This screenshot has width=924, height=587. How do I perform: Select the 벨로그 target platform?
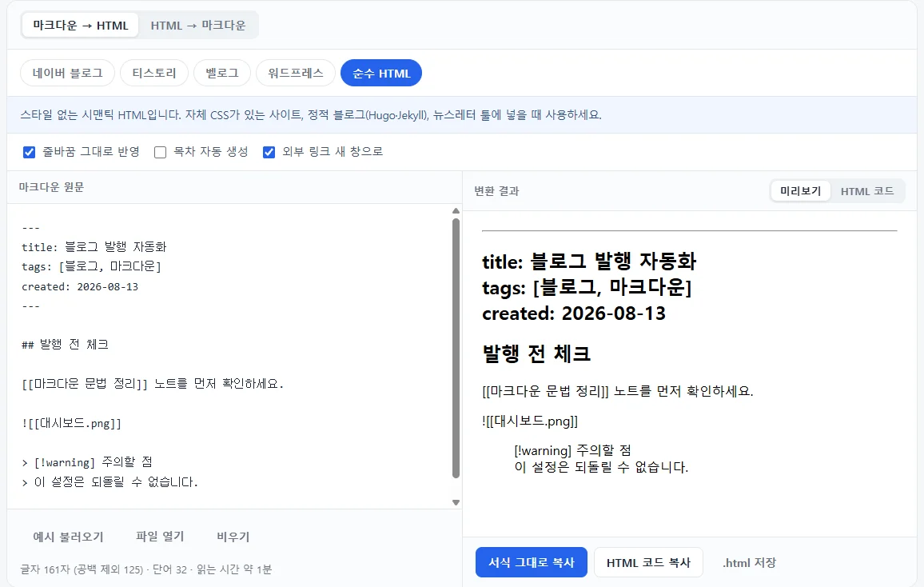(222, 73)
